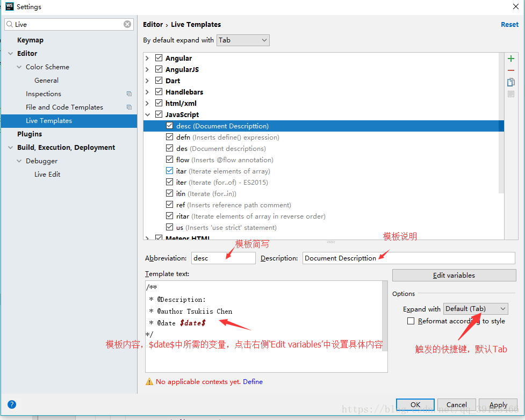Toggle the AngularJS template group checkbox
The height and width of the screenshot is (420, 525).
coord(159,69)
